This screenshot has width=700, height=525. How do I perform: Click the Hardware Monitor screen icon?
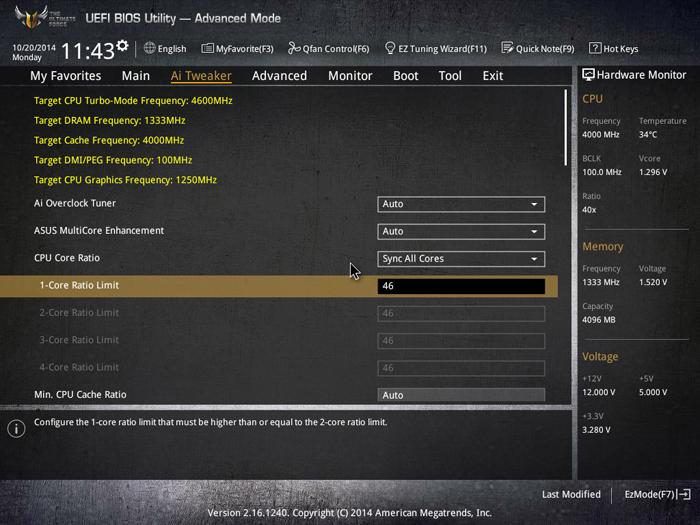point(588,75)
